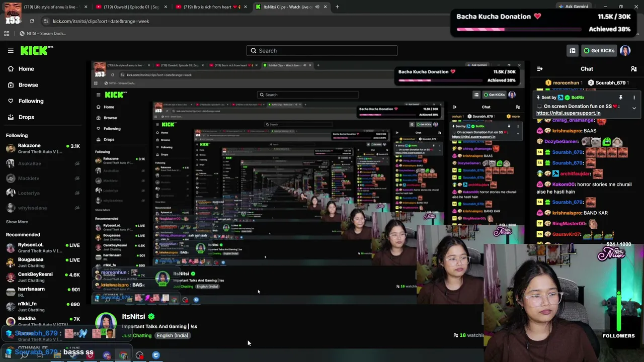Open RybsonLoL in Recommended sidebar list
Viewport: 644px width, 362px height.
click(43, 248)
